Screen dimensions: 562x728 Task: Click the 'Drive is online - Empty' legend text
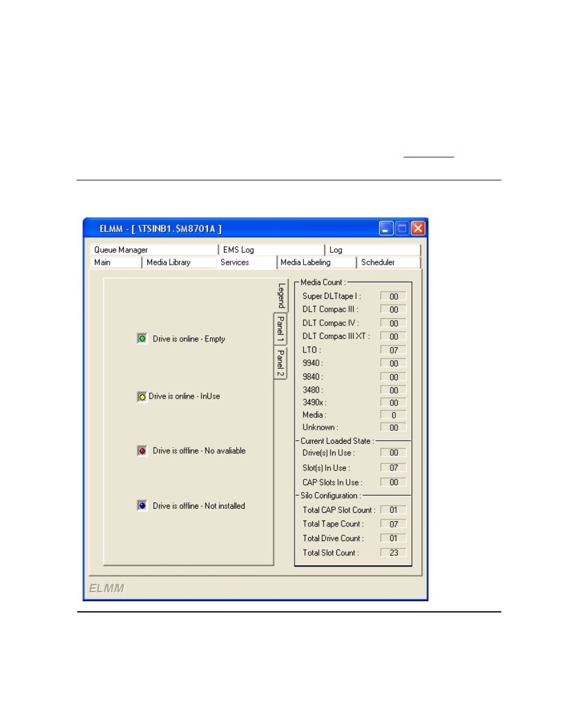coord(189,339)
